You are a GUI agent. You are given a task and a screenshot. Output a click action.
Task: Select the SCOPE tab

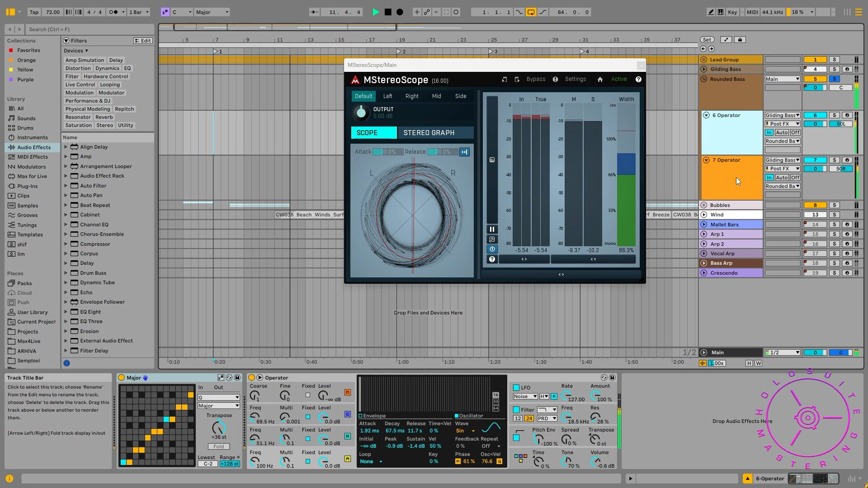point(374,133)
